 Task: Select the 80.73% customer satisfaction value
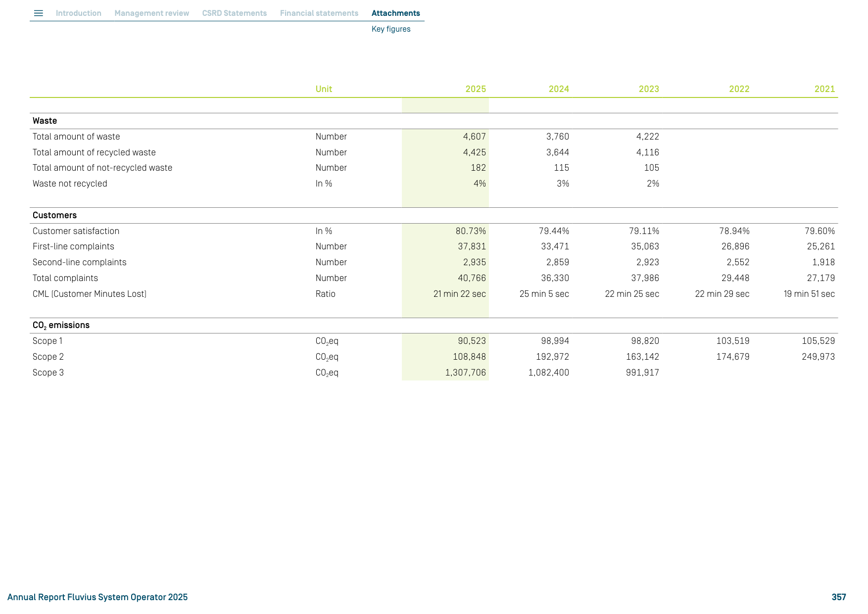tap(471, 231)
